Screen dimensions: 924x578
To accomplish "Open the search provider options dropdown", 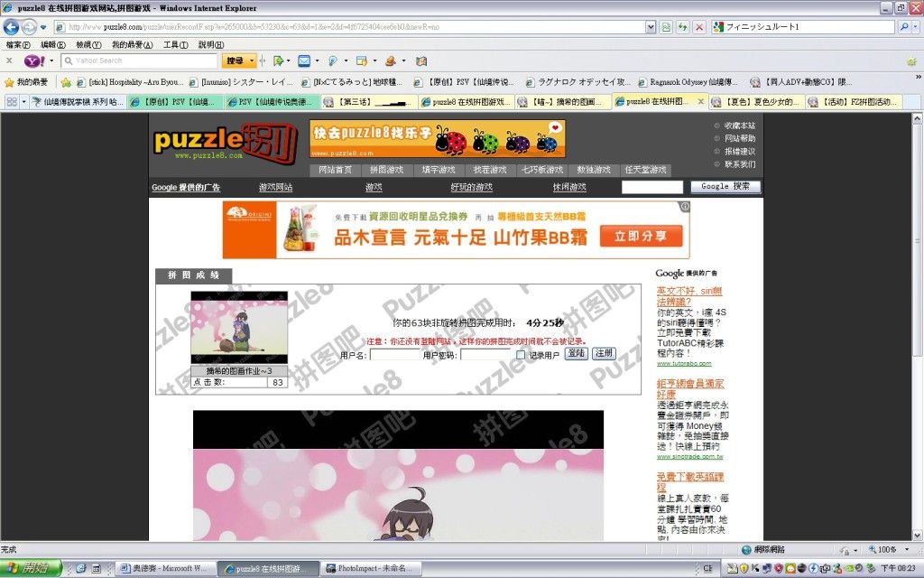I will [915, 26].
